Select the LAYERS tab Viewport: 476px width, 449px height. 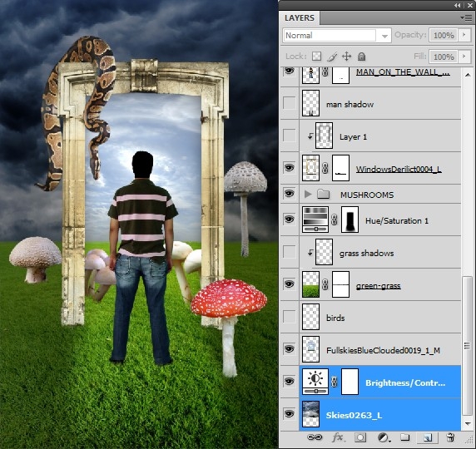[299, 18]
